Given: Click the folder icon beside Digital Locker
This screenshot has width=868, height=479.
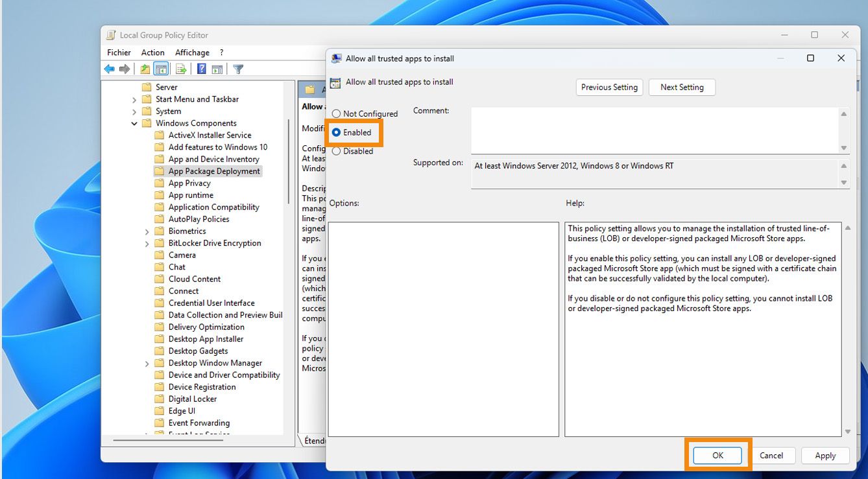Looking at the screenshot, I should point(160,399).
